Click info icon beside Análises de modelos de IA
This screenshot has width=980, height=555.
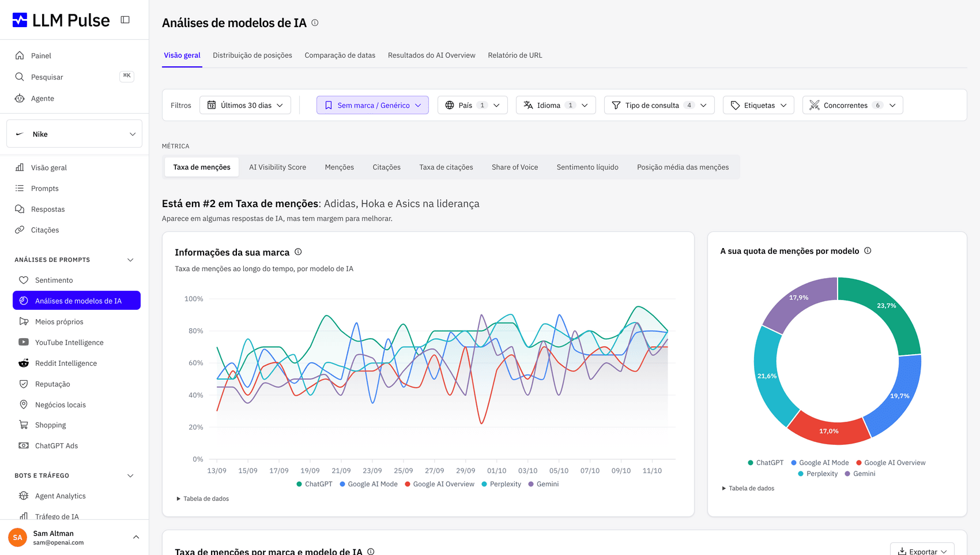point(315,23)
